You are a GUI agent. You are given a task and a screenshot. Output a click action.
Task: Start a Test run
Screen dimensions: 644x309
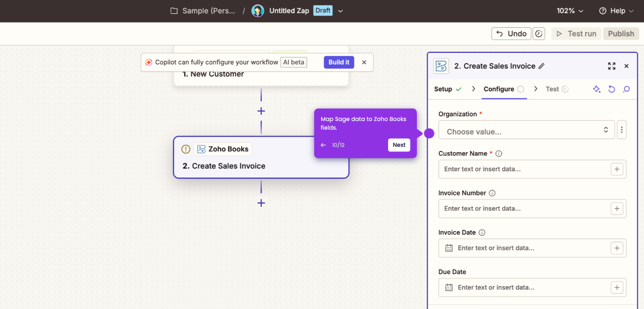[x=576, y=34]
